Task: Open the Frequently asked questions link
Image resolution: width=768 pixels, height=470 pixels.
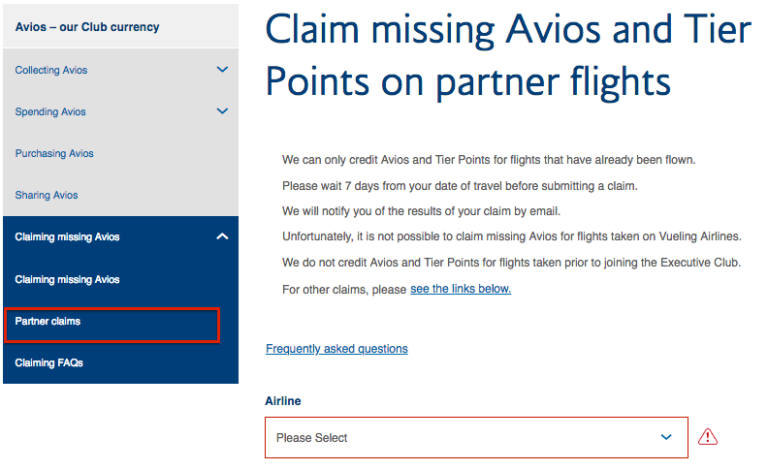Action: coord(336,349)
